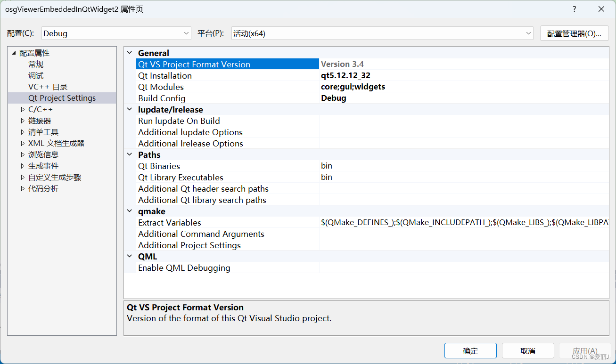Edit the Qt Modules value field
616x364 pixels.
pos(401,87)
